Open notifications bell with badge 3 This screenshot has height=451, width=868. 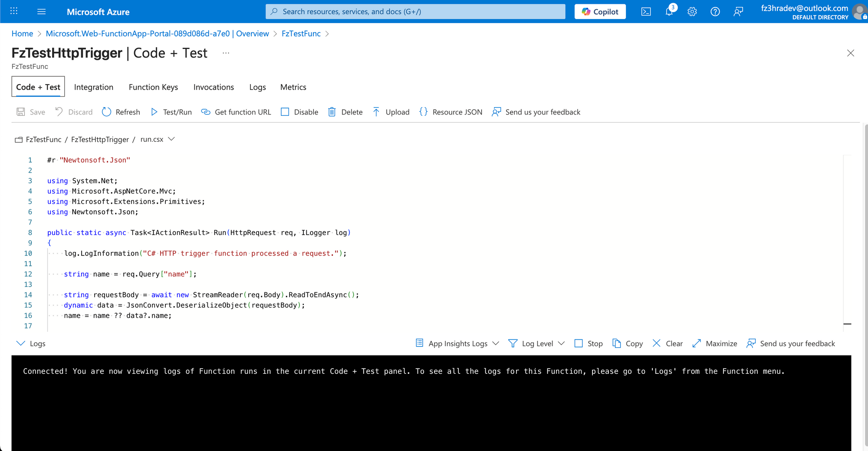[670, 11]
